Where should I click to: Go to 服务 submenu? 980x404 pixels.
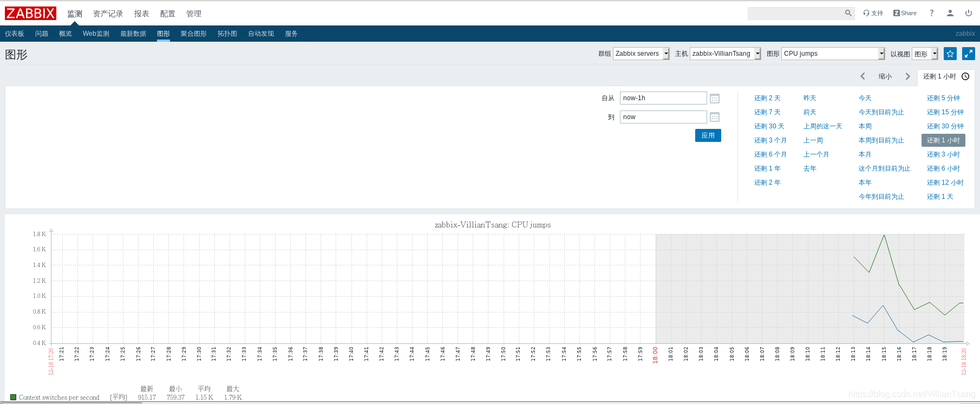(291, 34)
